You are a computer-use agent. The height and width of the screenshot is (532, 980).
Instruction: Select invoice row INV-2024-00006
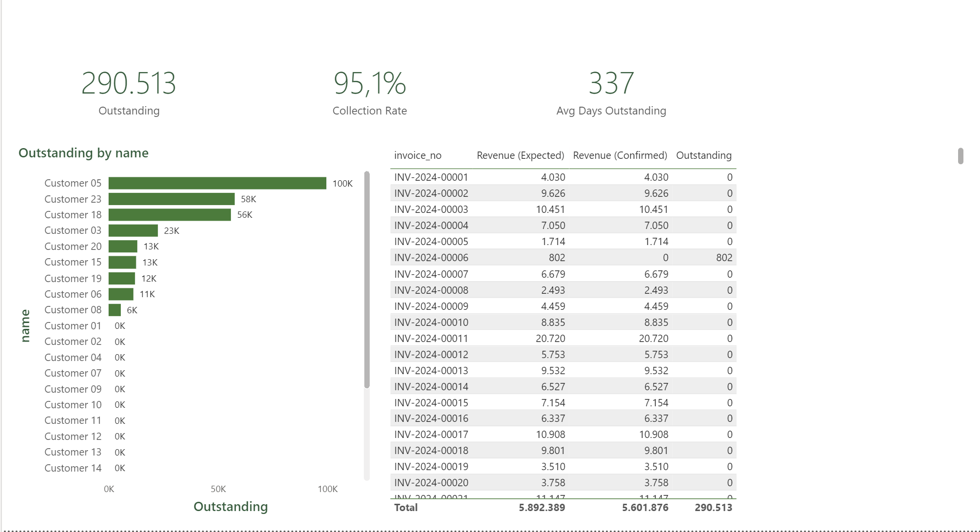563,258
